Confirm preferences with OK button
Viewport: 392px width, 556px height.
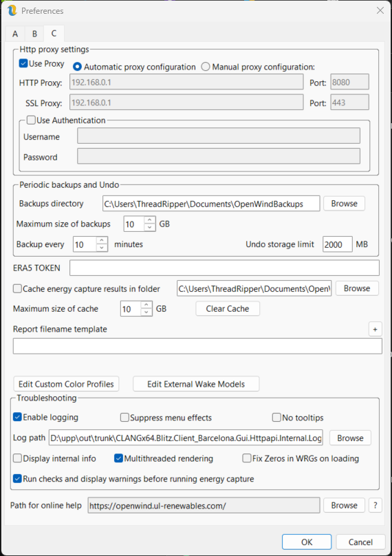point(307,542)
